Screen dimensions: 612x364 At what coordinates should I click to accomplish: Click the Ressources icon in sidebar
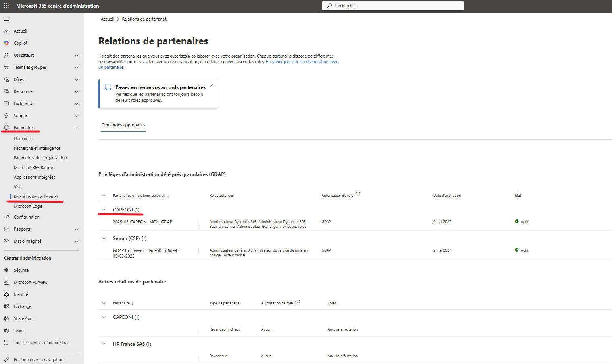point(6,91)
